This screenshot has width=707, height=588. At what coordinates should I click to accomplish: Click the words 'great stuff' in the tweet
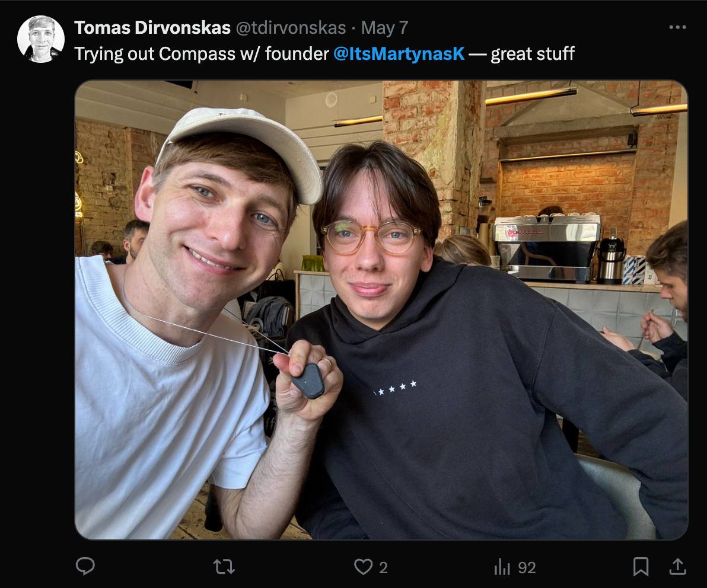point(533,54)
